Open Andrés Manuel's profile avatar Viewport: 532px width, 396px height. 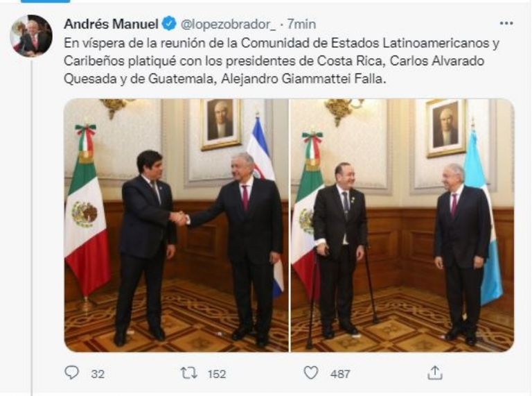coord(31,35)
